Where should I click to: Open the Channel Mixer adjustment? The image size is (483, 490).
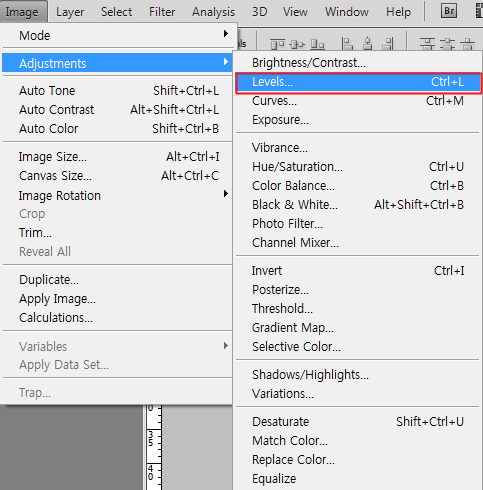(x=358, y=243)
